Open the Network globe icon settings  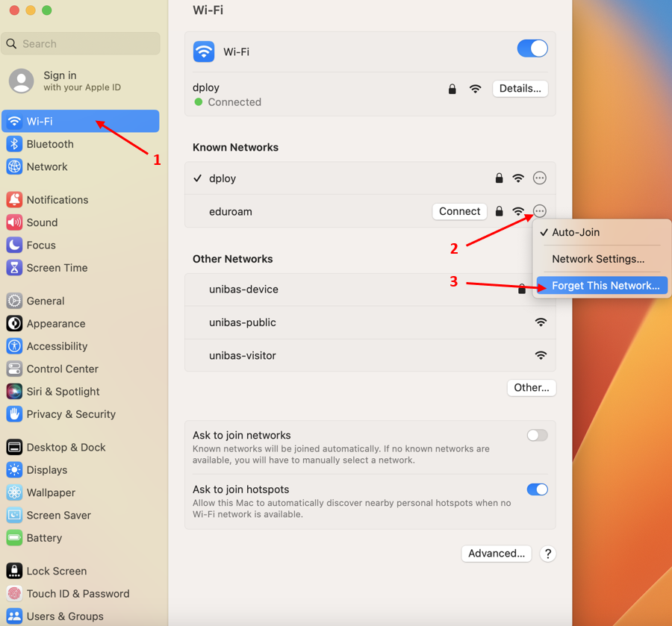pos(14,167)
